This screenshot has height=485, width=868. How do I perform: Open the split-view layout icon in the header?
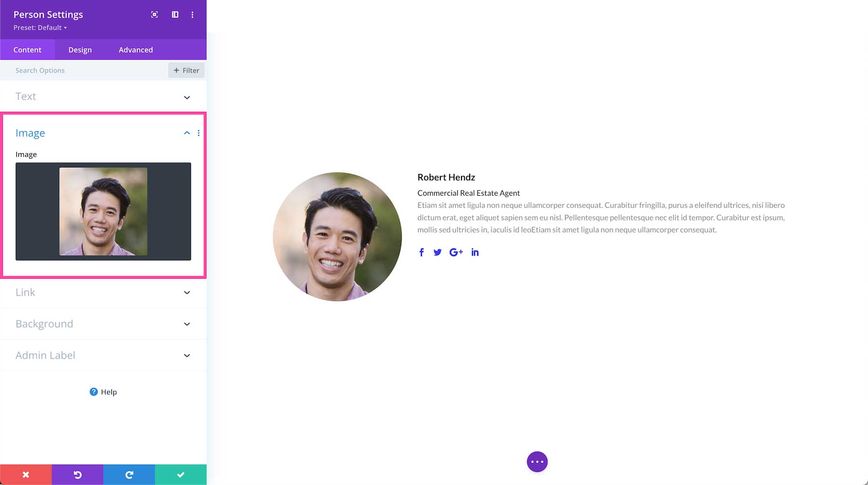(175, 14)
